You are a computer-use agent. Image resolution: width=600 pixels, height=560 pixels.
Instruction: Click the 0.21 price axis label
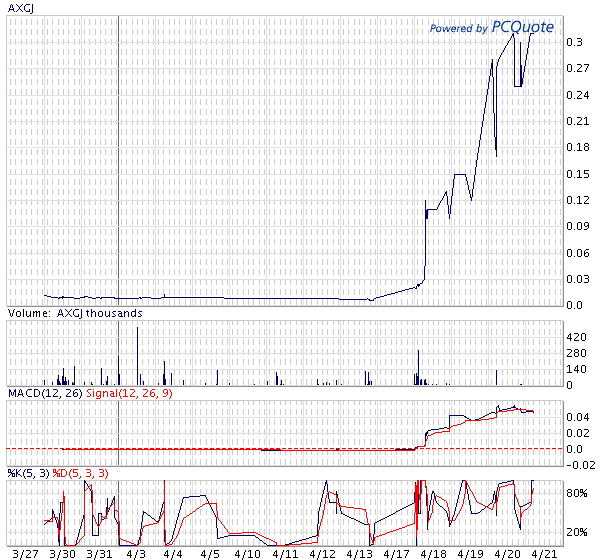click(x=578, y=121)
